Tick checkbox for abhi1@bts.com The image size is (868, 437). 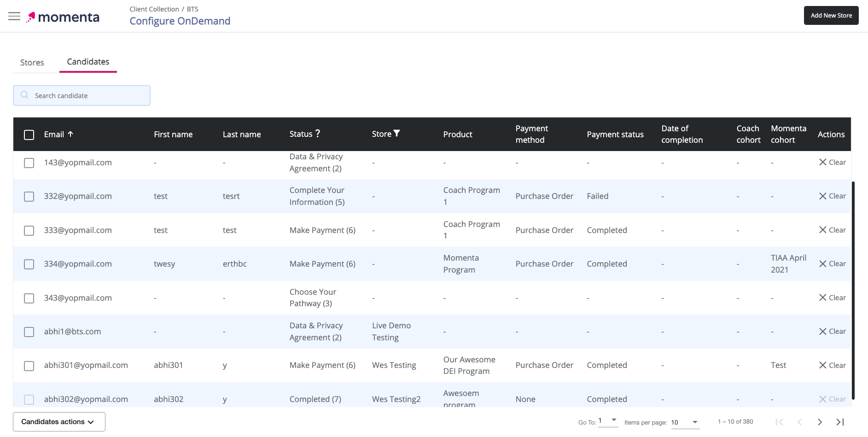click(29, 332)
